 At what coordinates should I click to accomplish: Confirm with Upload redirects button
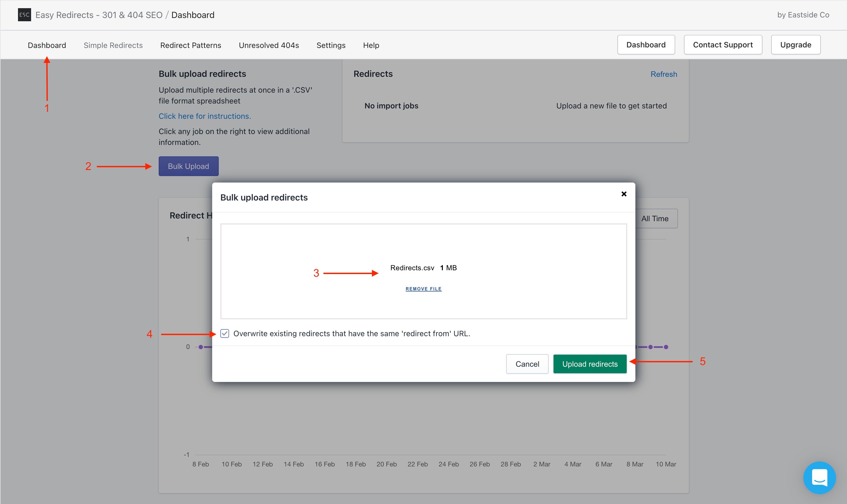pos(590,364)
